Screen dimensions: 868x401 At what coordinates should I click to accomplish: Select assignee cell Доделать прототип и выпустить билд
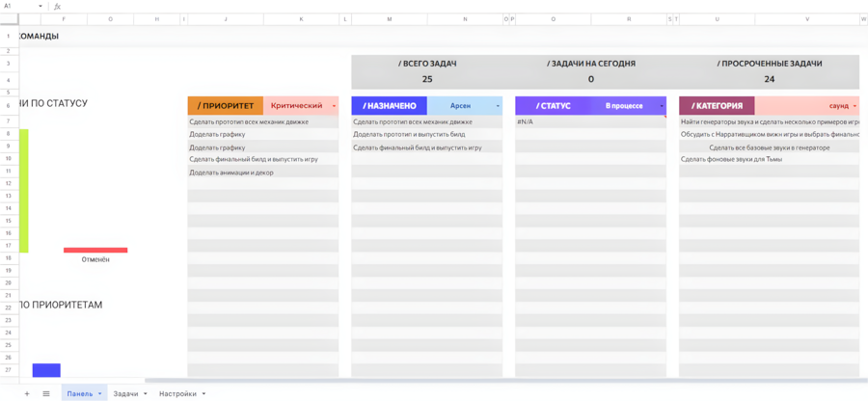427,134
